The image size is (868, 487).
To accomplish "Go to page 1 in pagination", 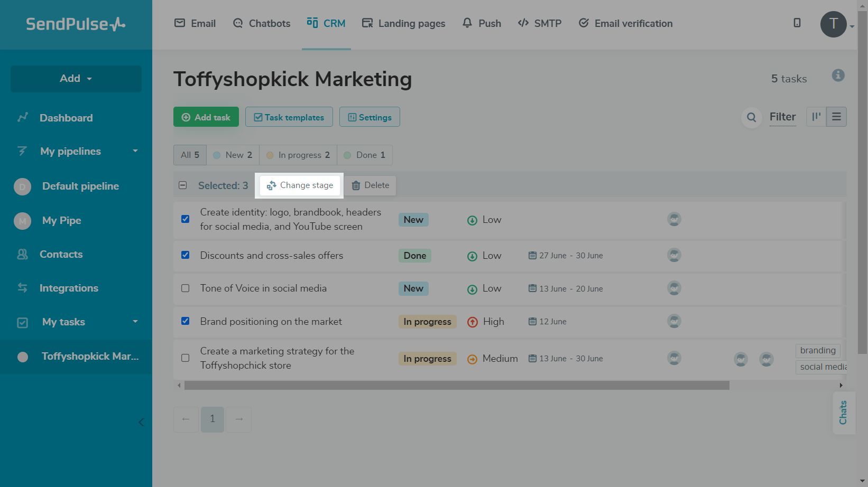I will 213,419.
